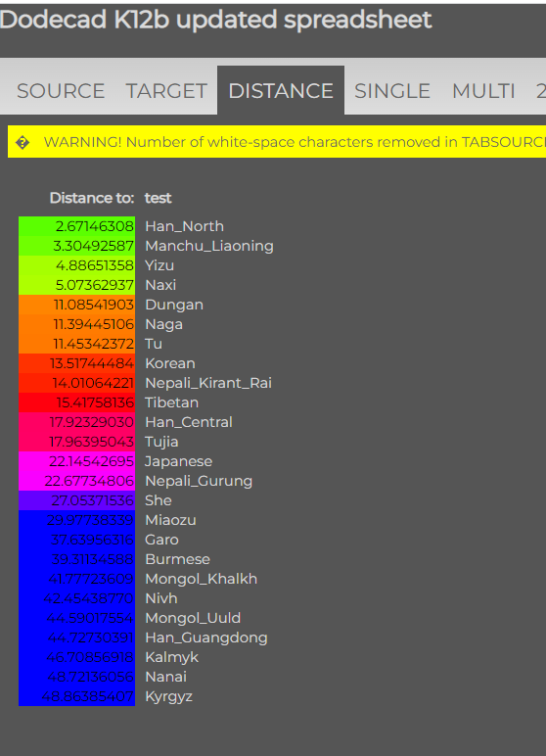Select the Nivh population label
Screen dimensions: 546x756
pos(160,598)
